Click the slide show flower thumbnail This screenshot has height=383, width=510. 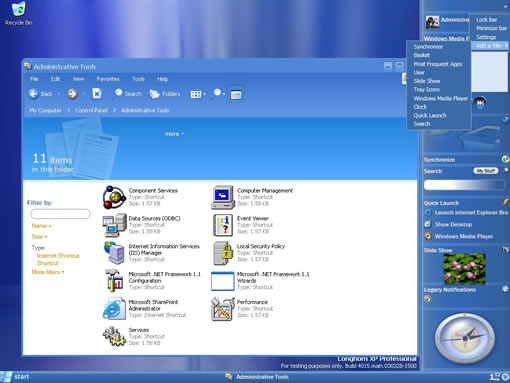464,269
